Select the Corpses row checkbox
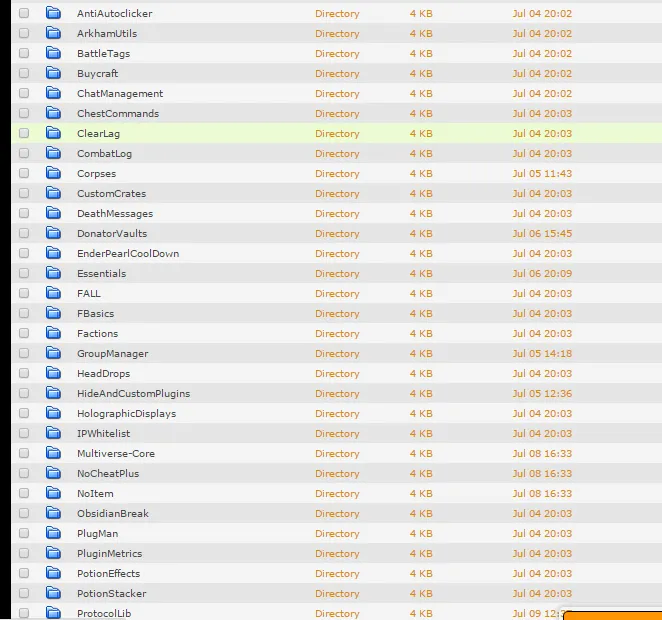The height and width of the screenshot is (620, 662). pyautogui.click(x=24, y=173)
